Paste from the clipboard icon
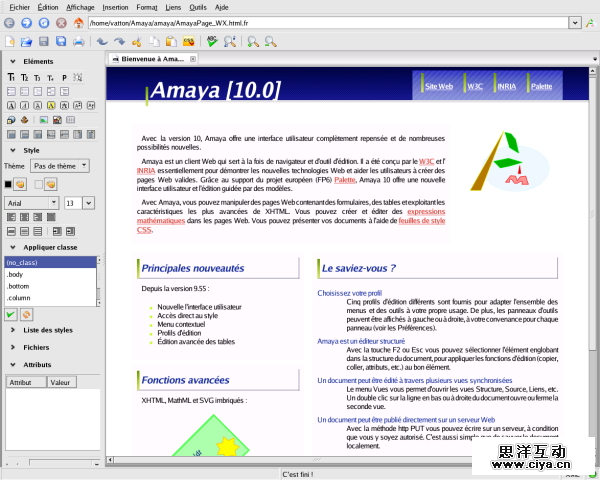This screenshot has height=480, width=600. click(x=171, y=41)
